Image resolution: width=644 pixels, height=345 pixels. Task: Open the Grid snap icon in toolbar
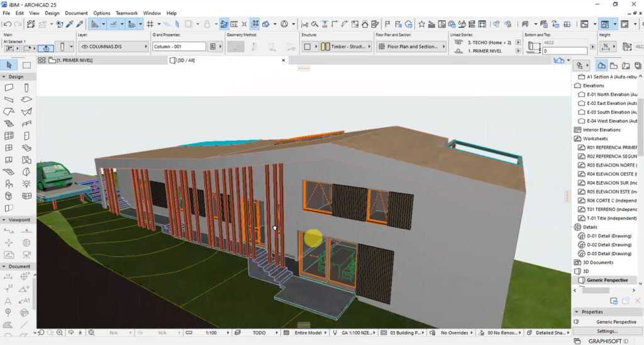(x=150, y=25)
